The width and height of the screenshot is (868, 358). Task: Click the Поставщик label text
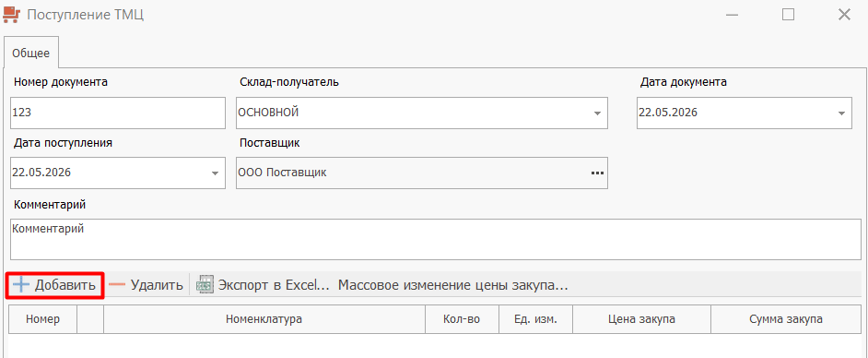pos(270,143)
